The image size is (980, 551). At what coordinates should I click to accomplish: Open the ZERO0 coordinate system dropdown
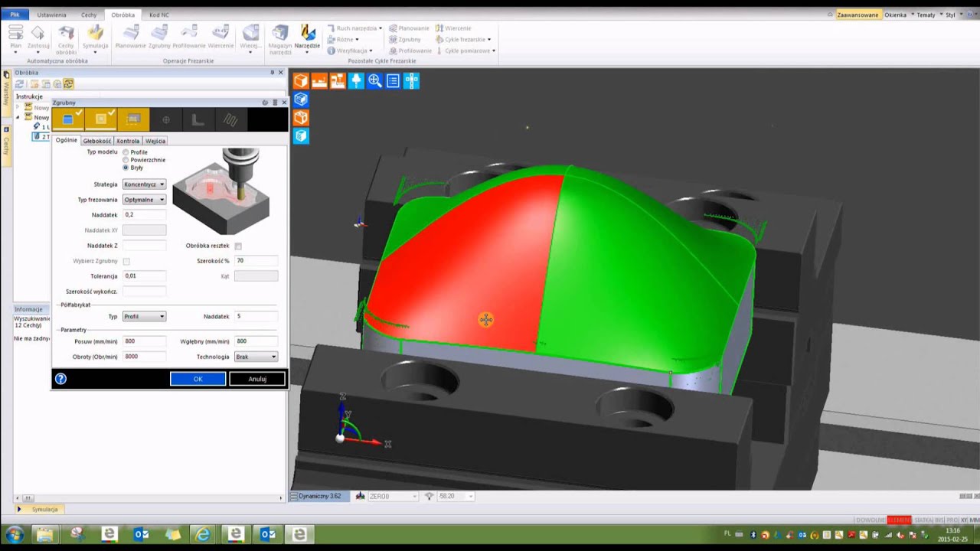(x=393, y=496)
